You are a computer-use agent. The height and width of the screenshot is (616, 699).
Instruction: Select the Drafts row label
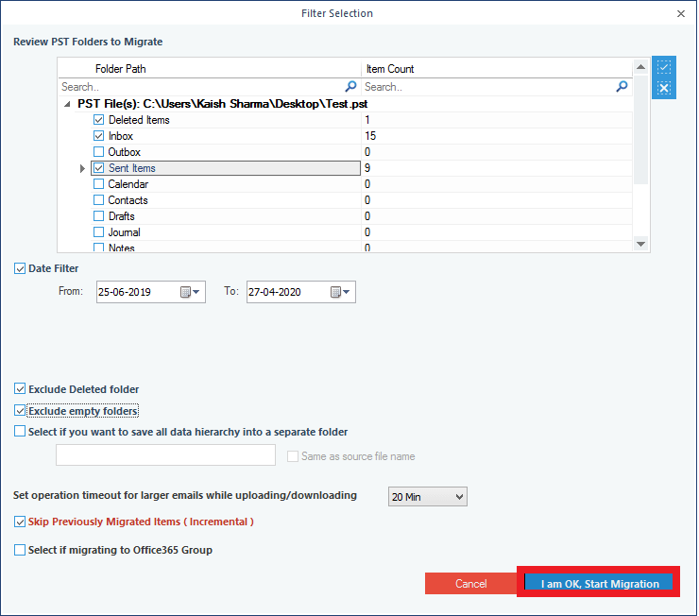[121, 216]
